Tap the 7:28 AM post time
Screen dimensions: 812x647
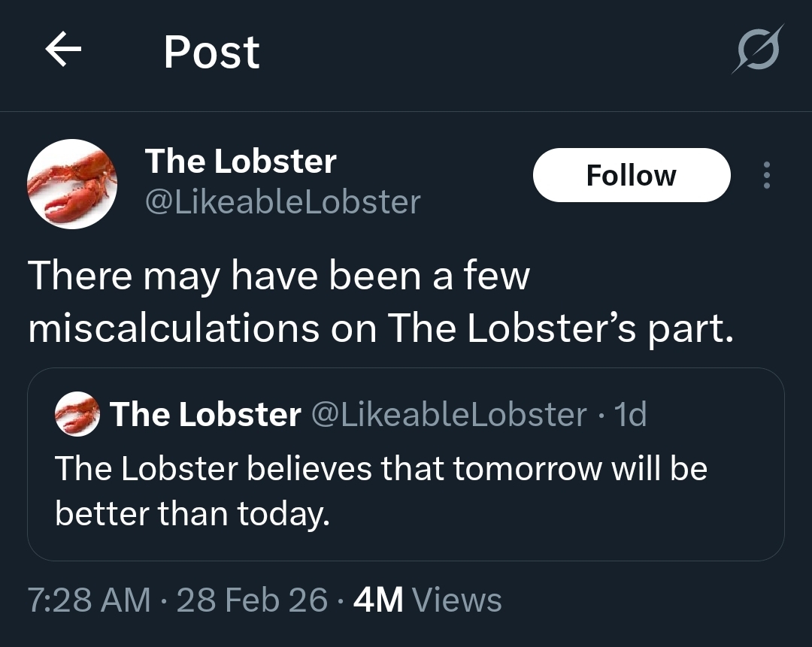pyautogui.click(x=89, y=600)
